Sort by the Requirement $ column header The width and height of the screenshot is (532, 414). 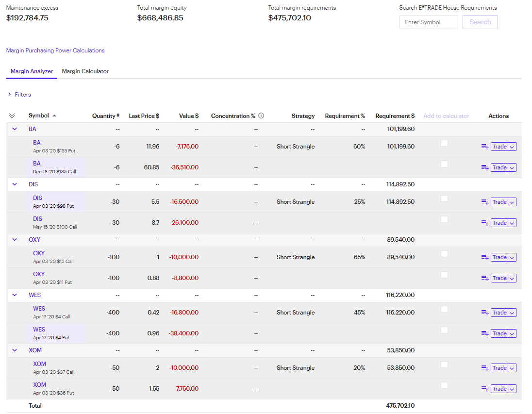pyautogui.click(x=395, y=116)
